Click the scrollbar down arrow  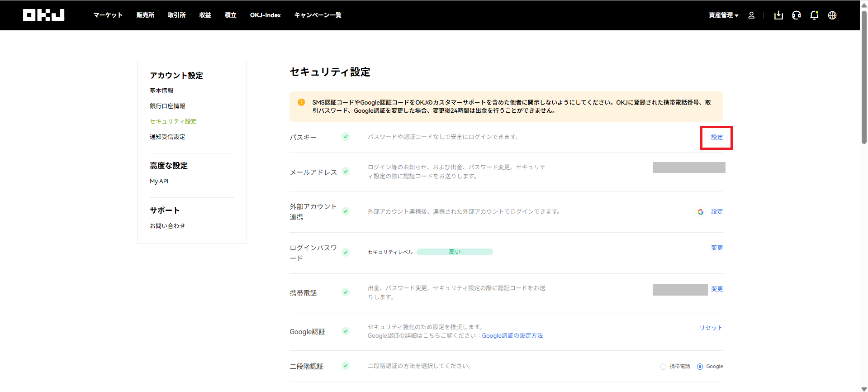click(864, 389)
